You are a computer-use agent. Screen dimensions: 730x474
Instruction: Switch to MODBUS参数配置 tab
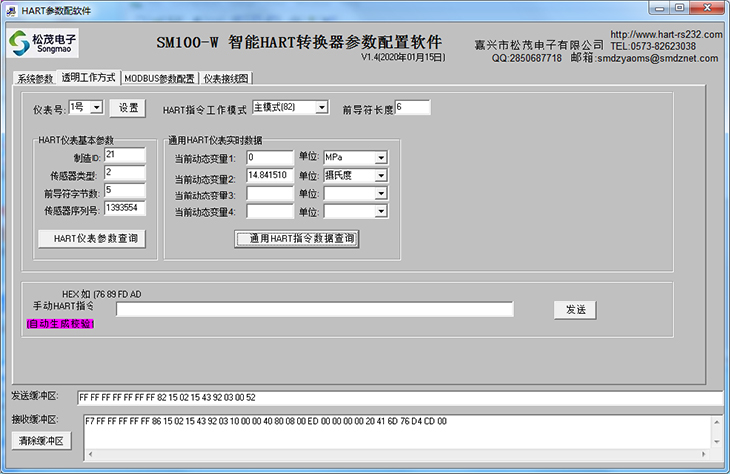coord(160,79)
